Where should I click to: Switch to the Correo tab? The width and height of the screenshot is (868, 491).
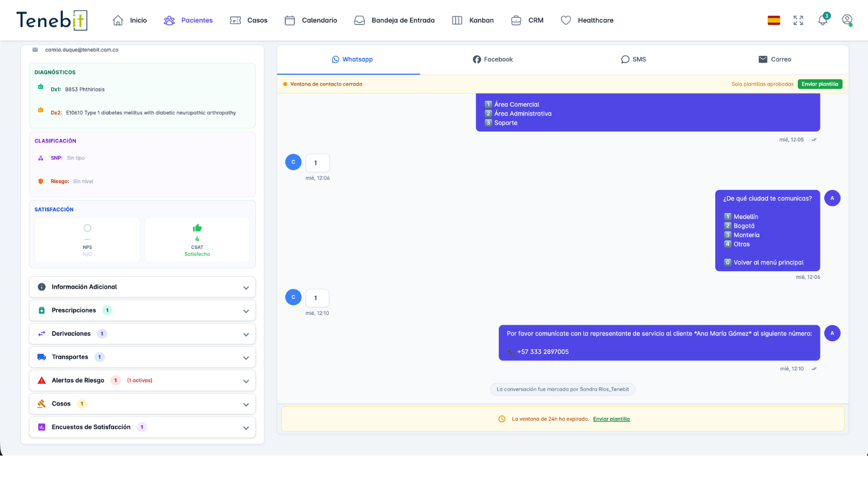click(775, 59)
